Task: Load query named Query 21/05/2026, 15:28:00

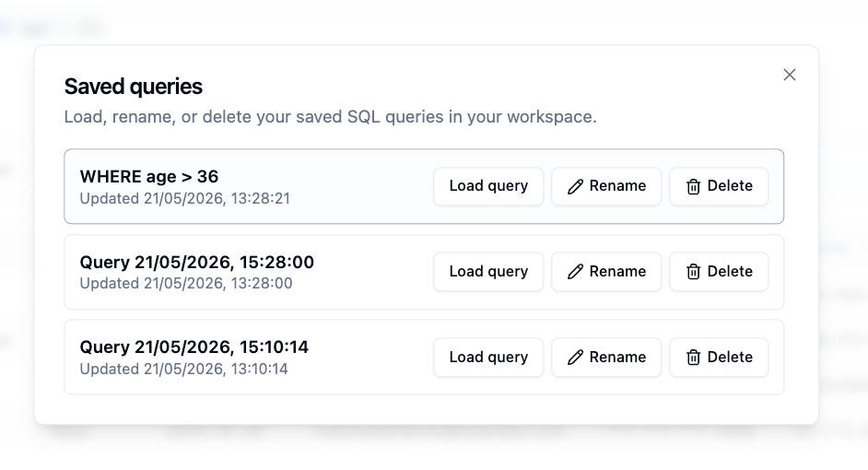Action: click(488, 271)
